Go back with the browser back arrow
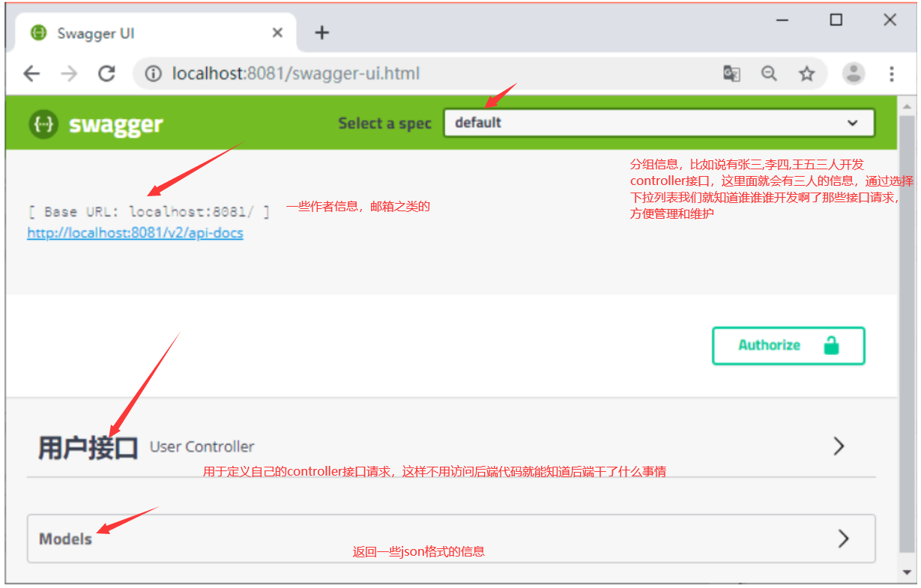The height and width of the screenshot is (588, 921). click(31, 73)
